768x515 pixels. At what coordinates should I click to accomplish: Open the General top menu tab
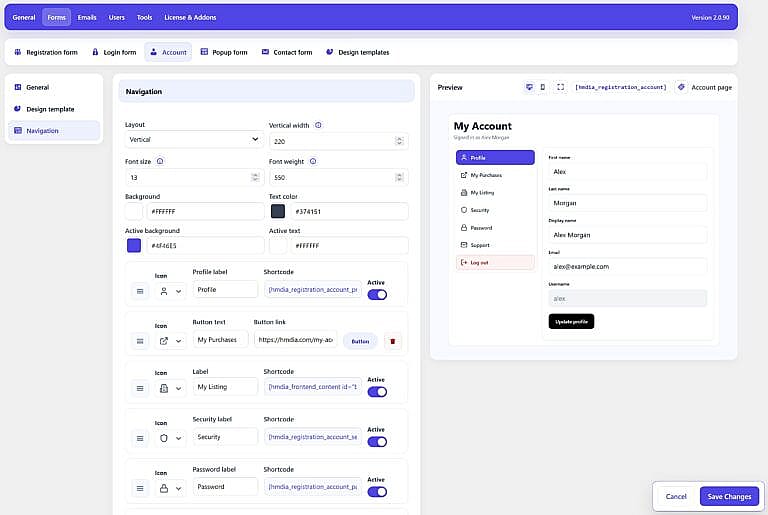coord(24,17)
